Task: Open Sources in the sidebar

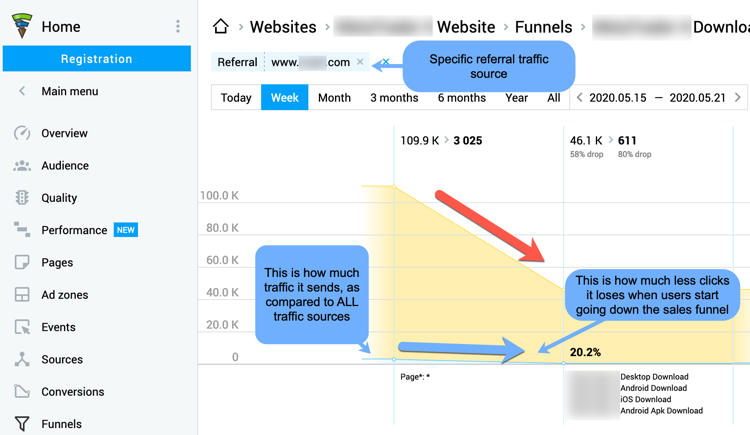Action: coord(62,359)
